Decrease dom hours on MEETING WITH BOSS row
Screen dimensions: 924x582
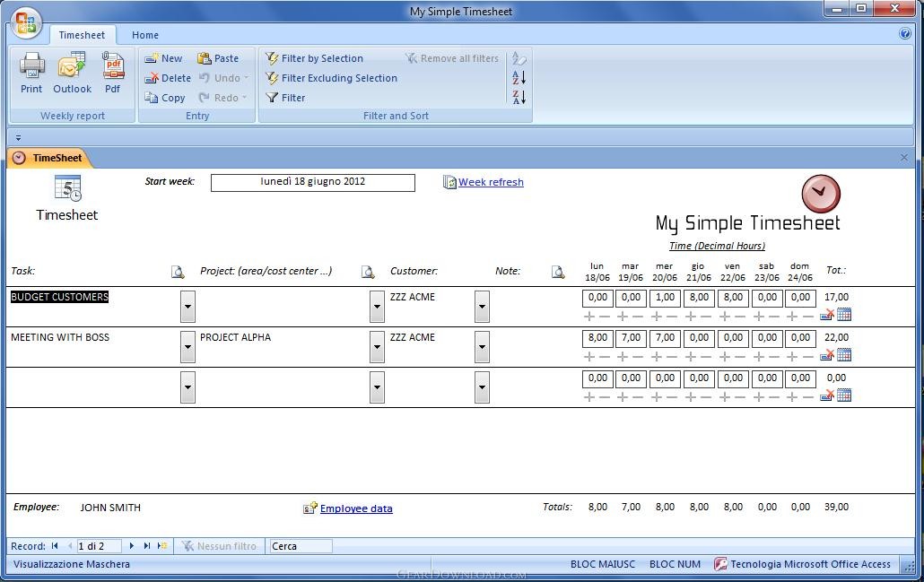pyautogui.click(x=808, y=356)
